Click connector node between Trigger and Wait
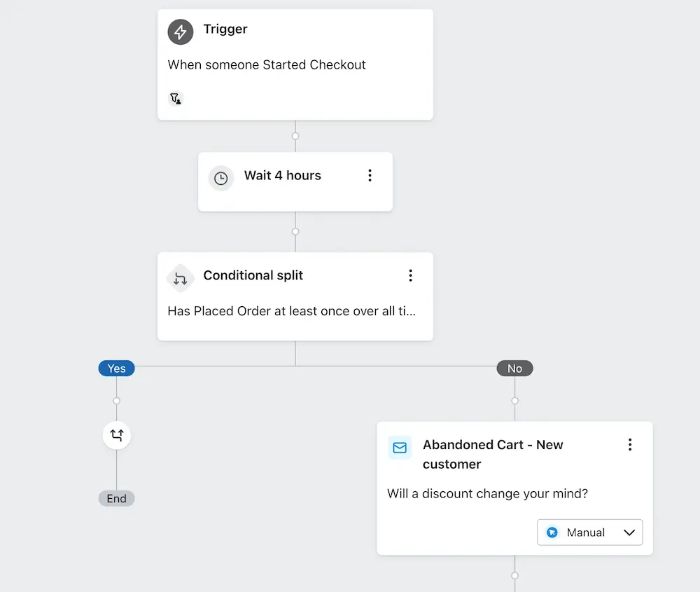The image size is (700, 592). (295, 136)
